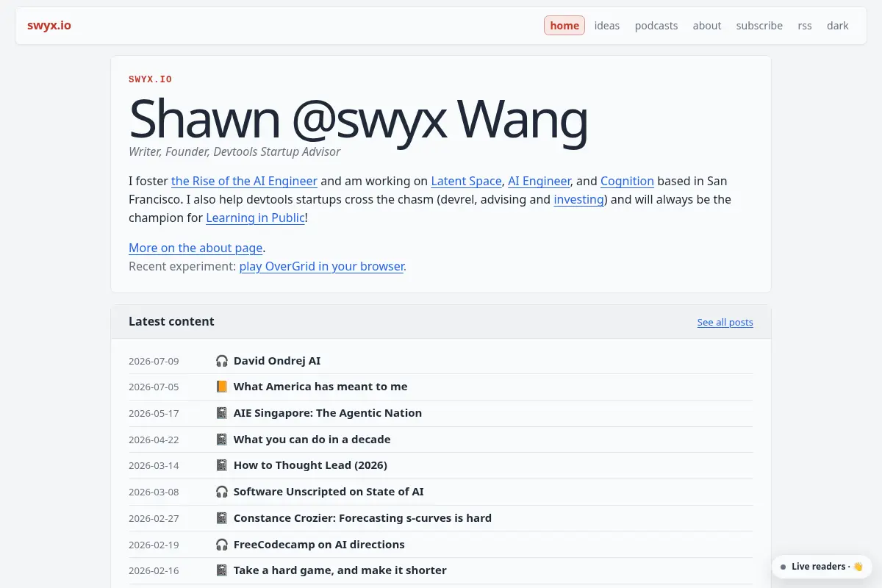Open the investing link

[578, 199]
